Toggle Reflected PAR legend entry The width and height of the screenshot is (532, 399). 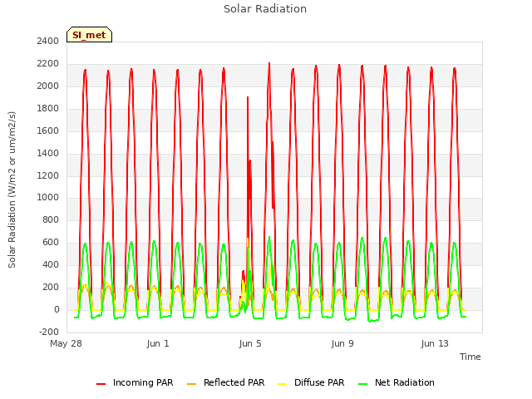click(225, 382)
